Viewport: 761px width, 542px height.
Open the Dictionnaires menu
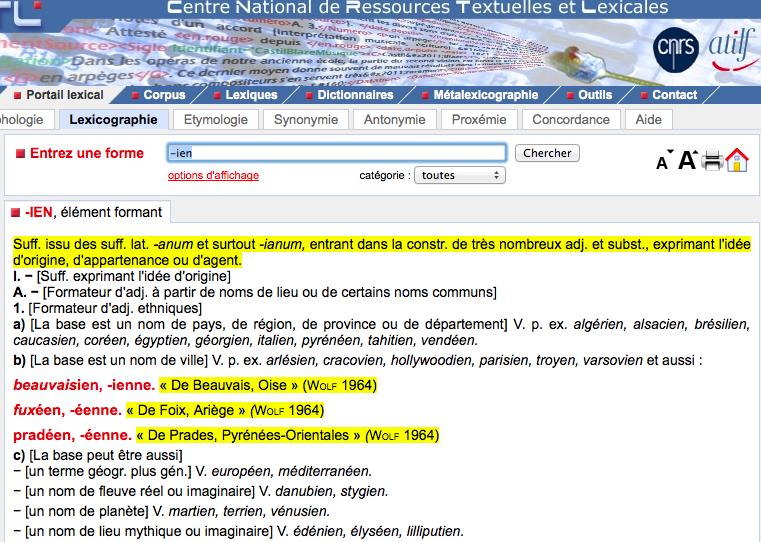coord(349,95)
